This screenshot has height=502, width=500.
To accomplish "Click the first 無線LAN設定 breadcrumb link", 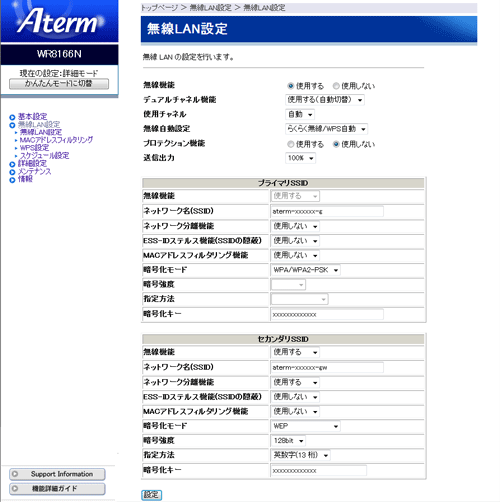I will point(210,8).
